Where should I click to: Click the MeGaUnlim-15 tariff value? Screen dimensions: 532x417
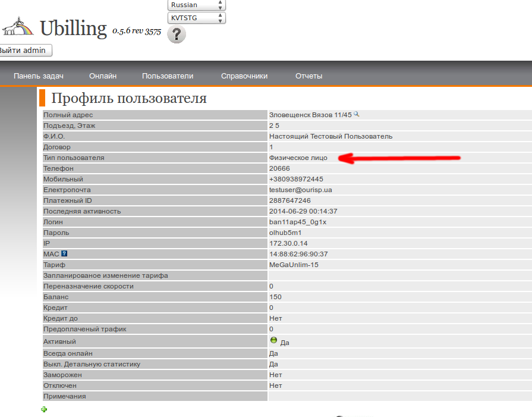tap(294, 265)
